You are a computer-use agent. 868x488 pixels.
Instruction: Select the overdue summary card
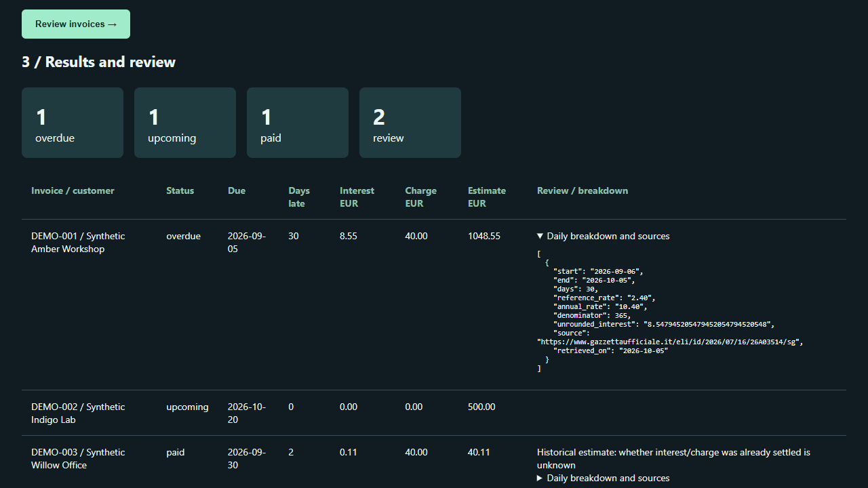coord(73,123)
